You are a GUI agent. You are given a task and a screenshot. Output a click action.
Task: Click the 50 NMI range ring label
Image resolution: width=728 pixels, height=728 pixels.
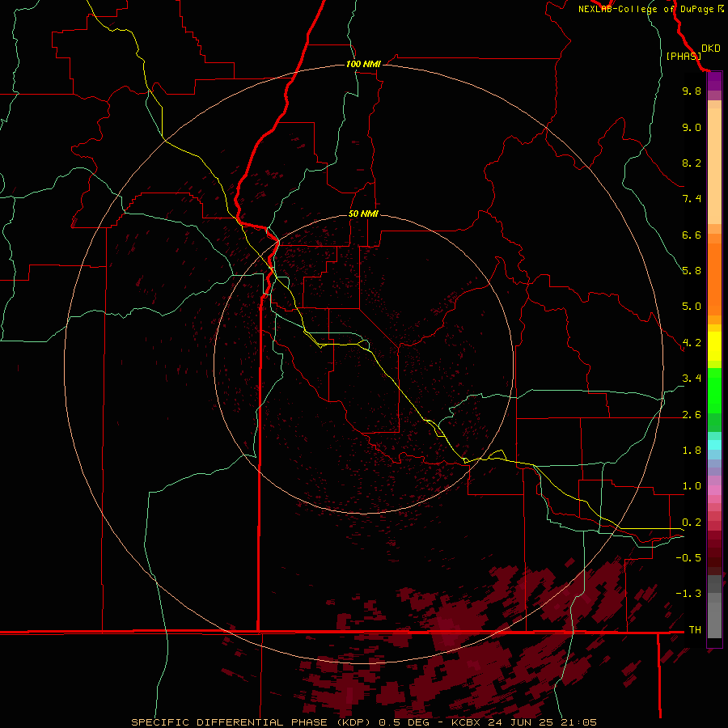pos(363,214)
